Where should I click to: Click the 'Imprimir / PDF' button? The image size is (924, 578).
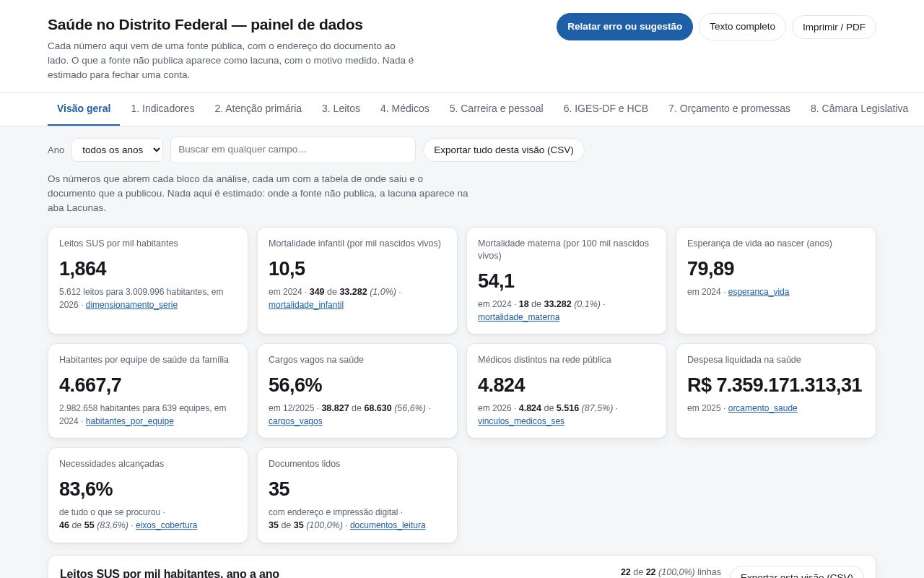[834, 27]
